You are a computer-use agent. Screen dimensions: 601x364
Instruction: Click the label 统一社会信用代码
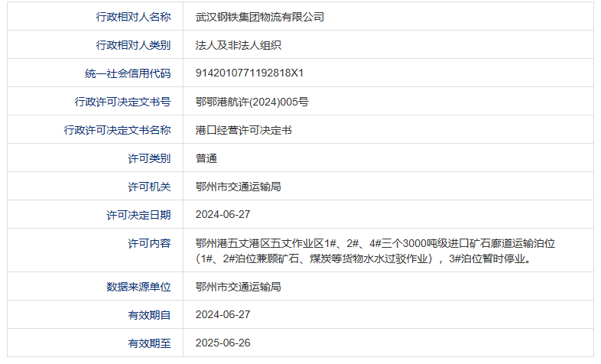tap(128, 73)
